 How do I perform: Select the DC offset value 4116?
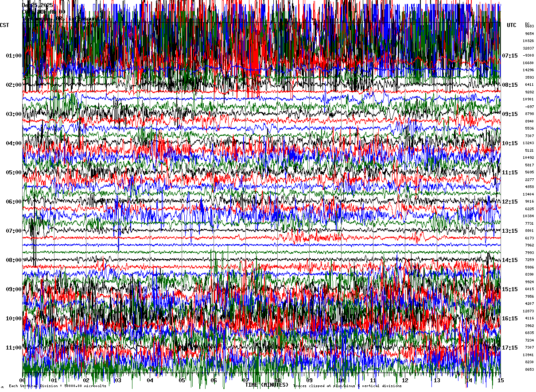[529, 319]
